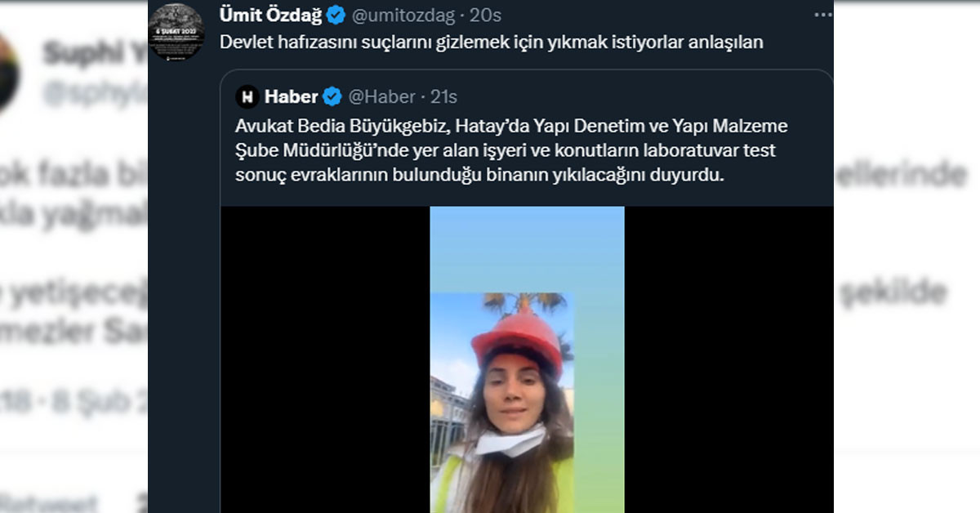Open the @umitozdag handle
The image size is (980, 513).
(403, 15)
